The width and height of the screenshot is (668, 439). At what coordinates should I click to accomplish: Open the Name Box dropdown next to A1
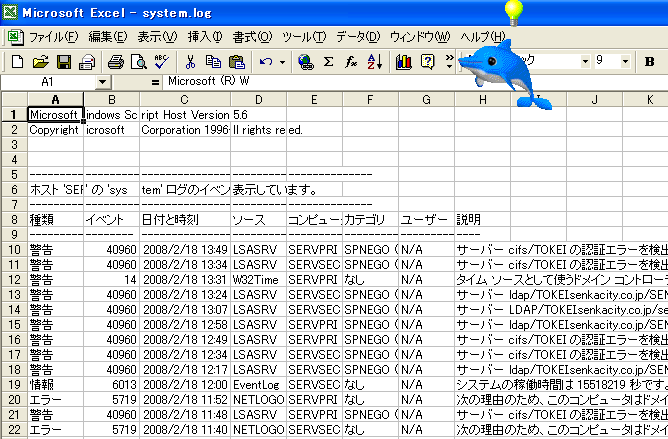point(102,82)
